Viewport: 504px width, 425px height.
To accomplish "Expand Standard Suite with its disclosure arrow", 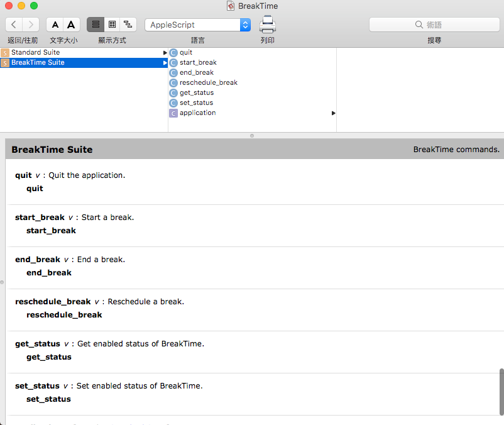I will click(165, 53).
